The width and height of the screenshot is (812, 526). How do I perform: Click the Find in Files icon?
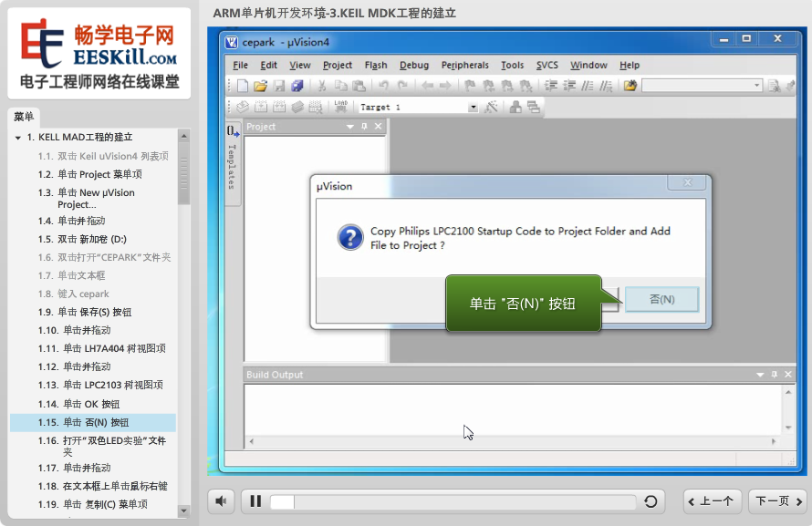click(630, 86)
